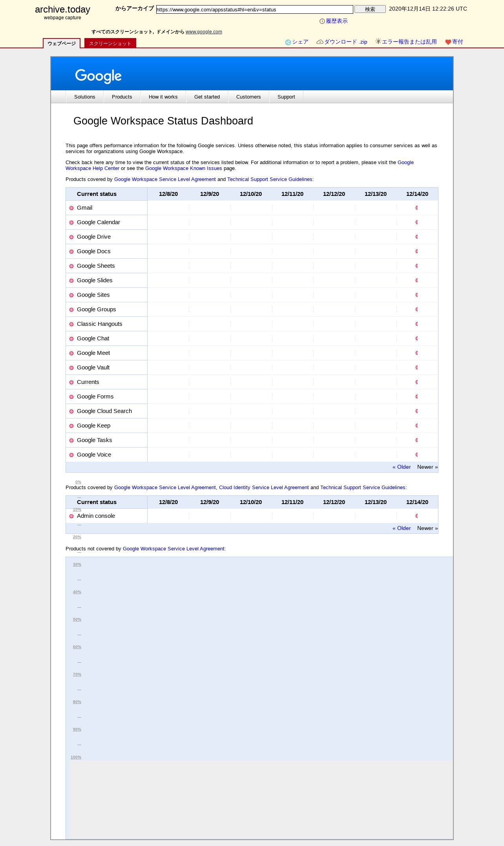Click the Gmail outage status icon

pos(71,208)
